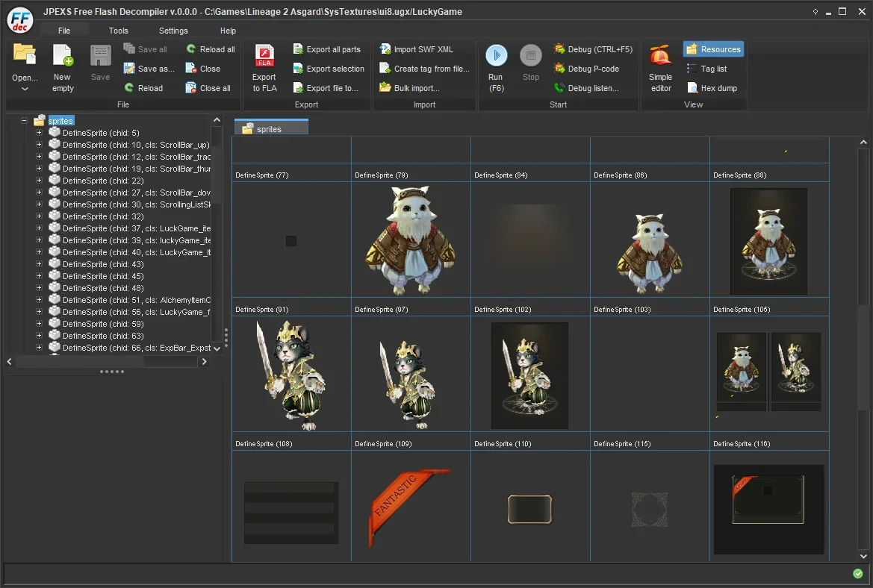This screenshot has height=588, width=873.
Task: Switch to Hex dump view
Action: click(712, 88)
